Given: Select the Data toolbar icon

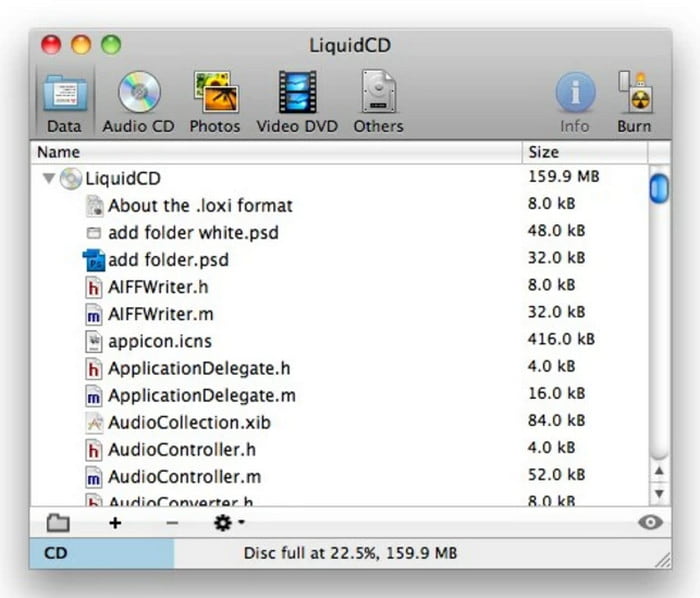Looking at the screenshot, I should pos(65,102).
